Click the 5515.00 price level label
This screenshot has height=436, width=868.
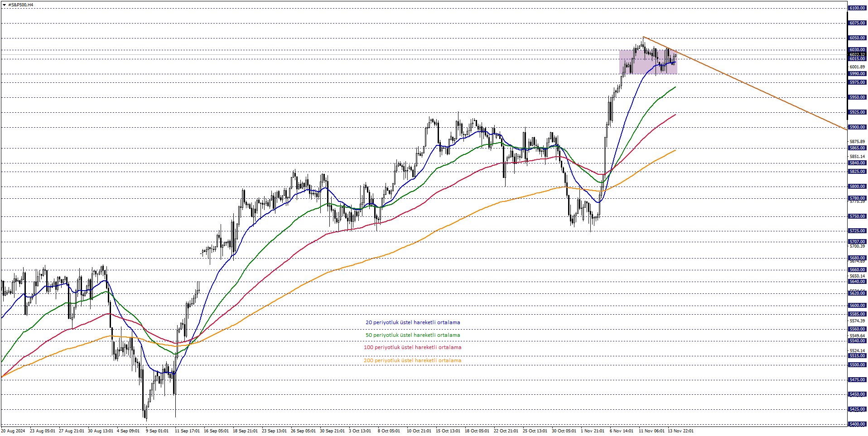click(857, 356)
